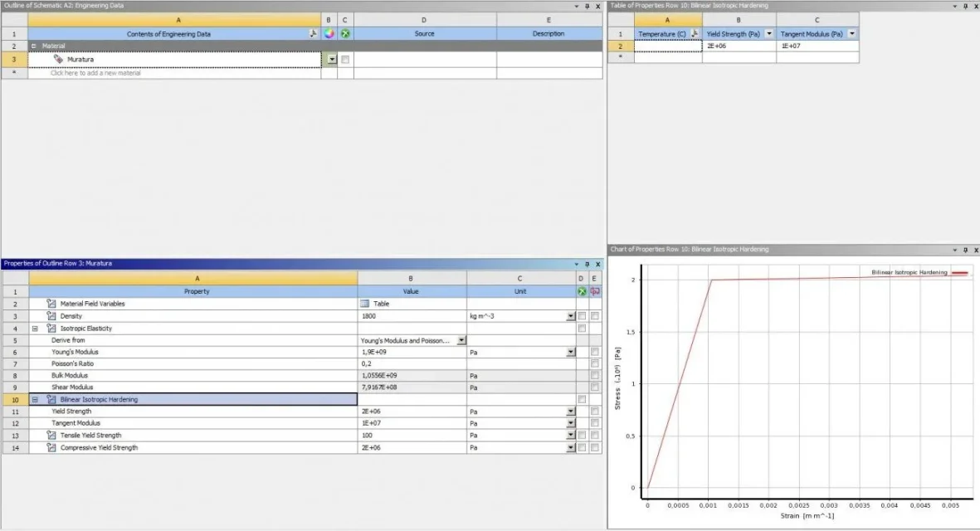
Task: Click the green suppress icon in Outline column C
Action: [x=345, y=34]
